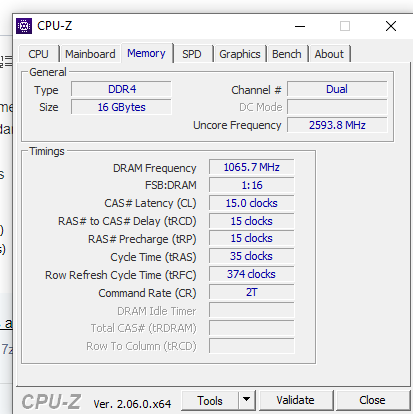
Task: Click the 35 clocks tRAS value
Action: pyautogui.click(x=252, y=256)
